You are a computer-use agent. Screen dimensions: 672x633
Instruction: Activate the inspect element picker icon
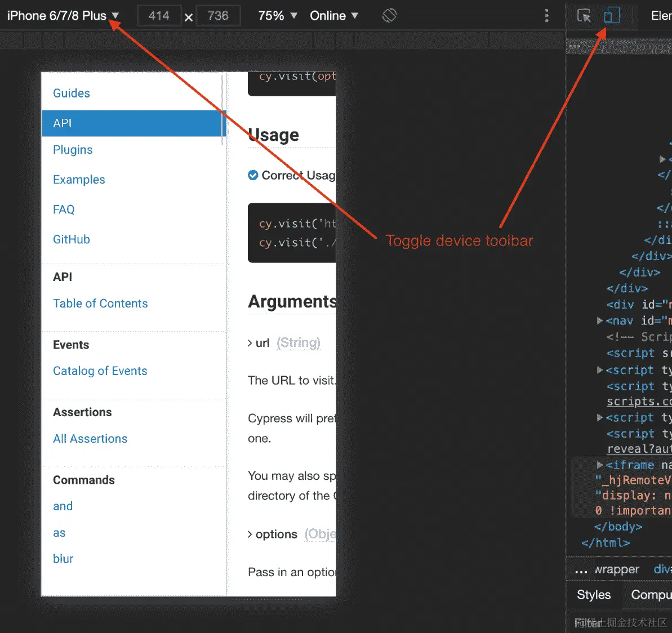(x=584, y=16)
